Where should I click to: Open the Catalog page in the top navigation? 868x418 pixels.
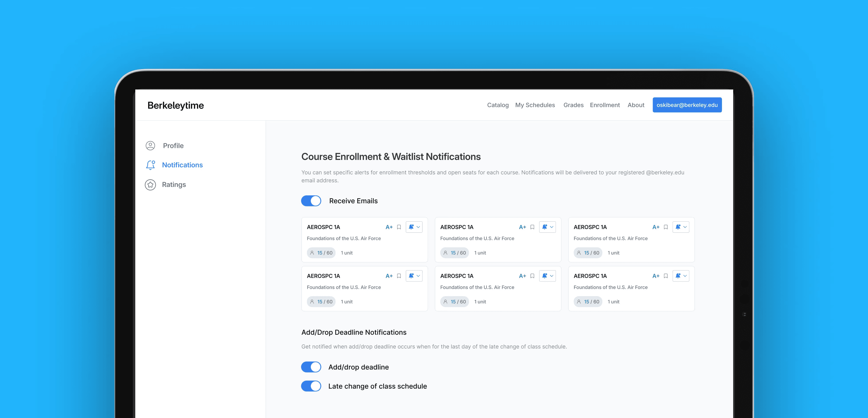pyautogui.click(x=498, y=105)
